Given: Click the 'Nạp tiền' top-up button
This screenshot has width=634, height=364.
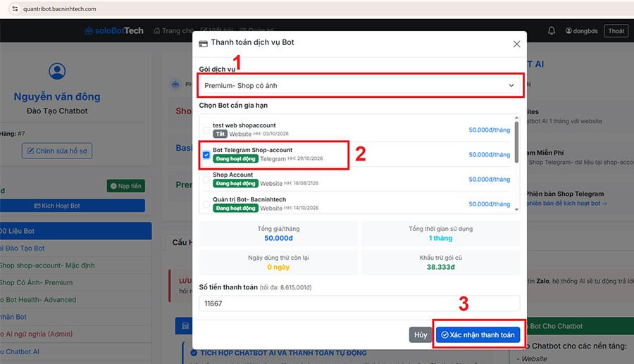Looking at the screenshot, I should [126, 186].
